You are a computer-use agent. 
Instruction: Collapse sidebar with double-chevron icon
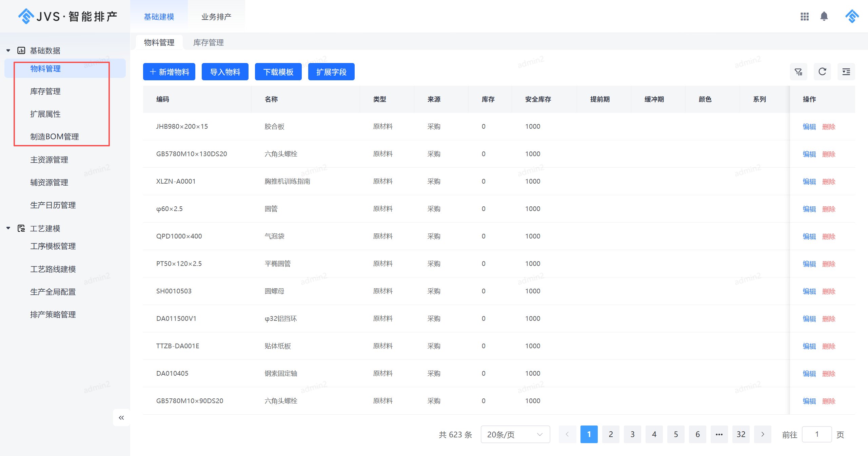(121, 418)
